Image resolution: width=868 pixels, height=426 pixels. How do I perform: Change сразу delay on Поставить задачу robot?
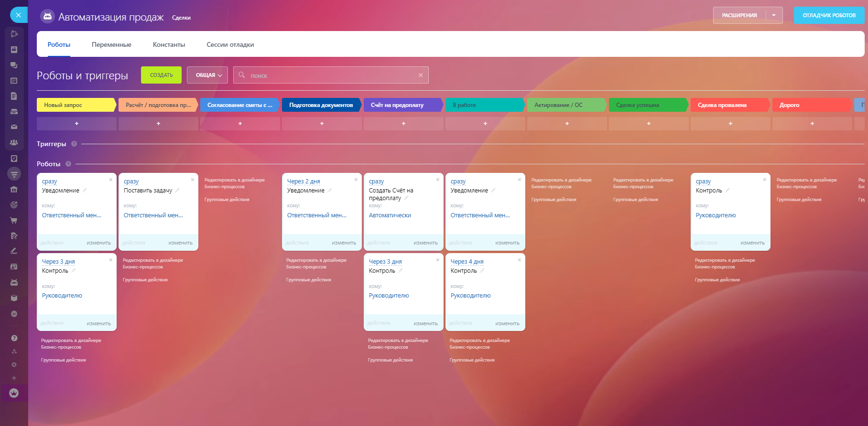coord(131,181)
